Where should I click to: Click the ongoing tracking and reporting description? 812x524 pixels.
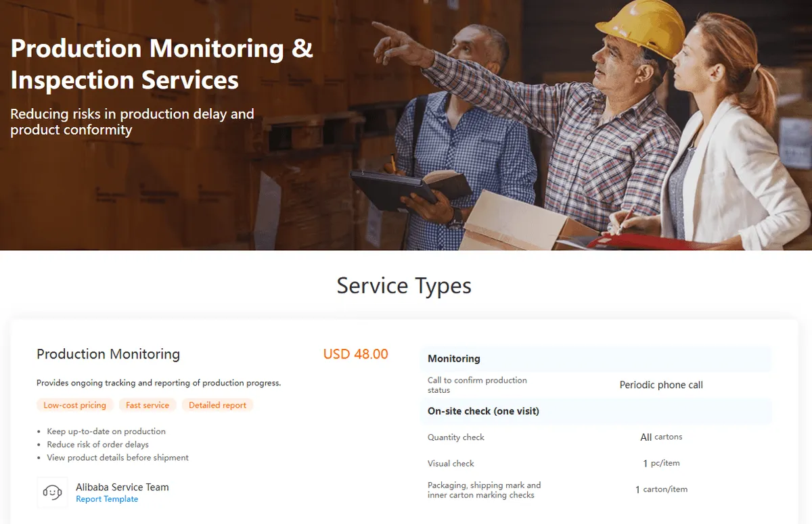[158, 383]
